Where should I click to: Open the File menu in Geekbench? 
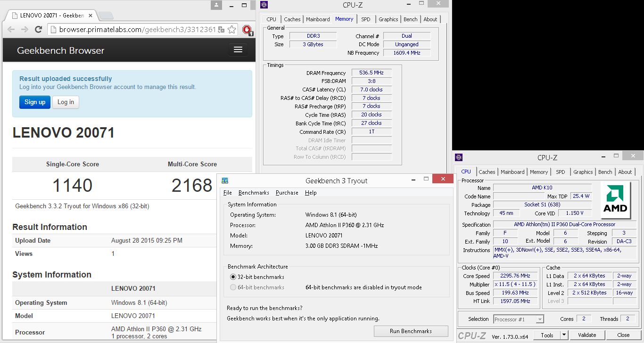click(x=228, y=193)
